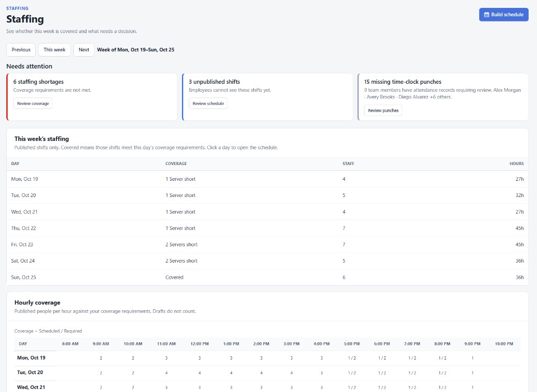
Task: Click Monday's 5:00 PM coverage cell '1 / 2'
Action: pyautogui.click(x=352, y=358)
